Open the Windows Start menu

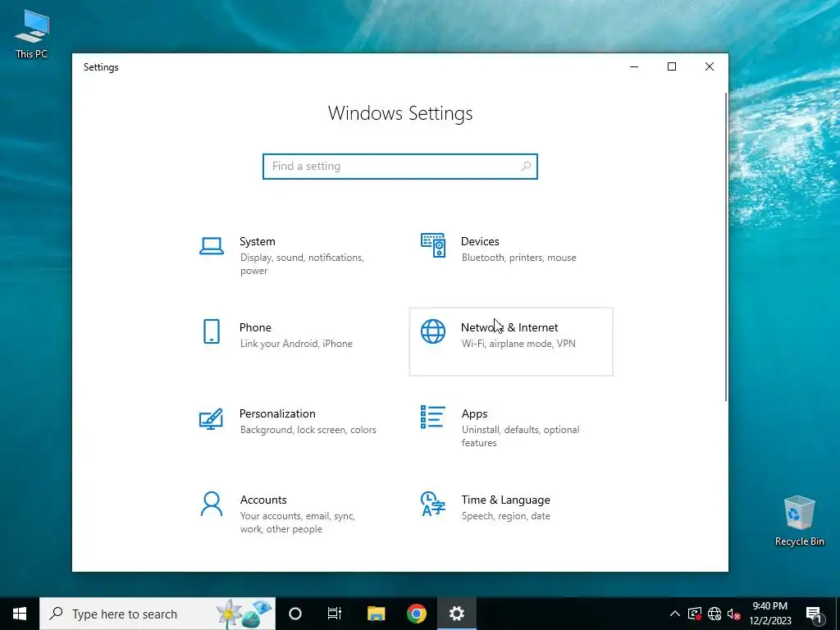coord(20,614)
